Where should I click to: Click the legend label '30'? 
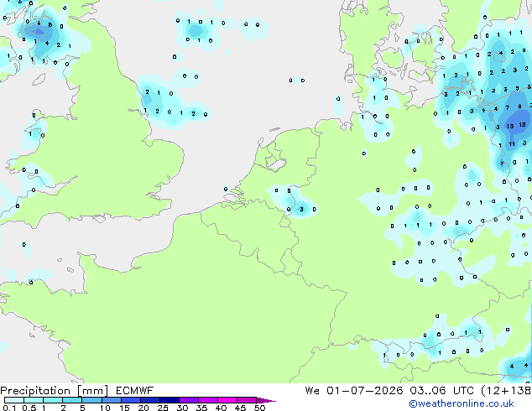pyautogui.click(x=182, y=408)
